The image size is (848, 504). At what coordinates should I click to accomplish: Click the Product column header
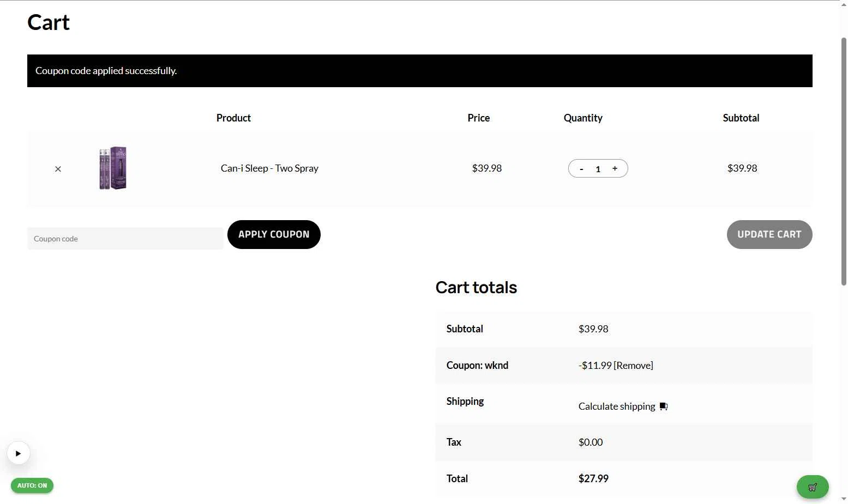pos(233,118)
